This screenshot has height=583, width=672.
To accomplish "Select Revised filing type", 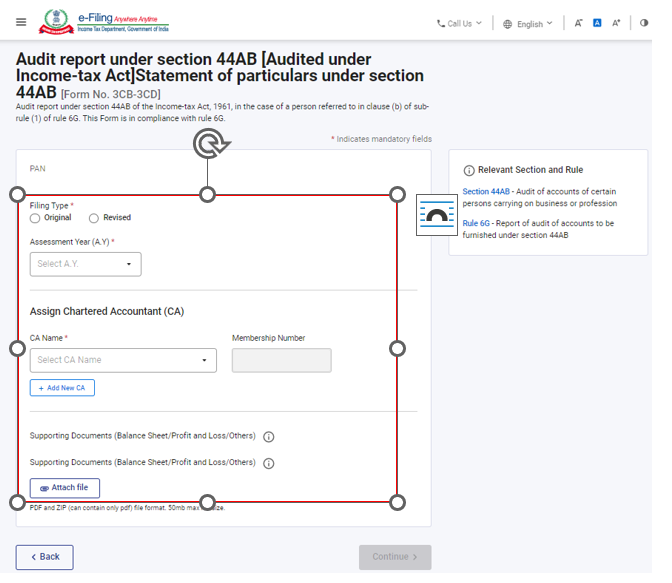I will 94,218.
